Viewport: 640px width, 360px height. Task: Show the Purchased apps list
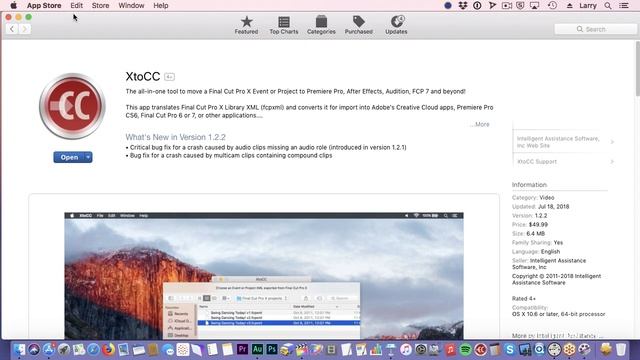coord(358,25)
